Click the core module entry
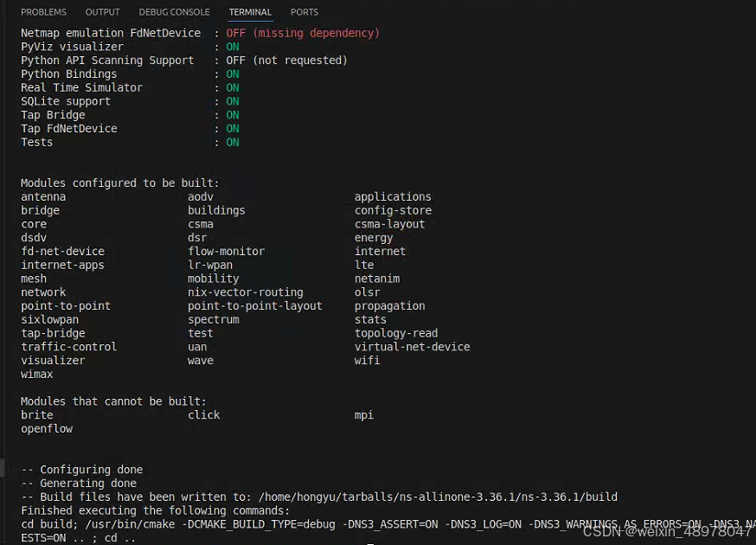 [x=34, y=223]
